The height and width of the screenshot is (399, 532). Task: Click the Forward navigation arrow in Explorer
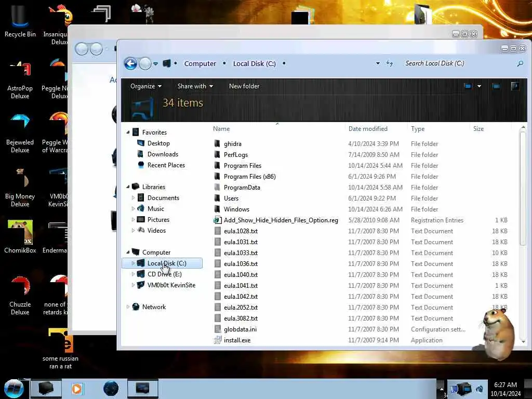coord(145,63)
